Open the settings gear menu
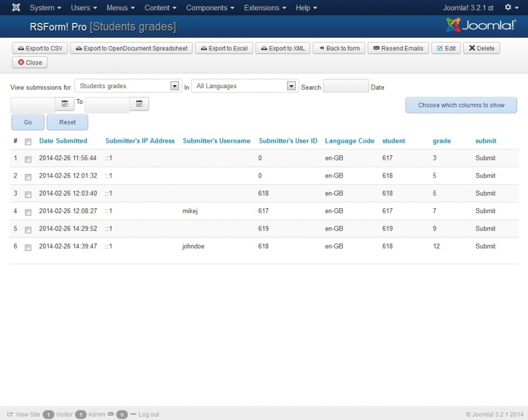 511,7
